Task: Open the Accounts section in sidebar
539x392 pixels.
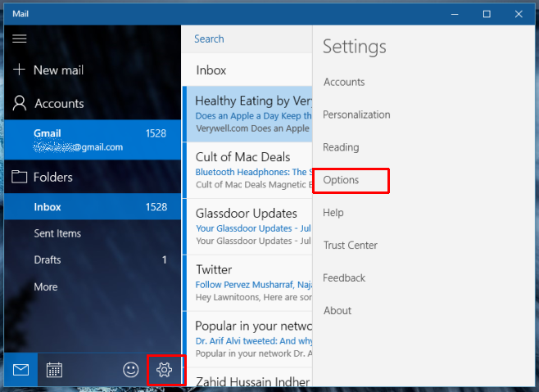Action: tap(93, 103)
